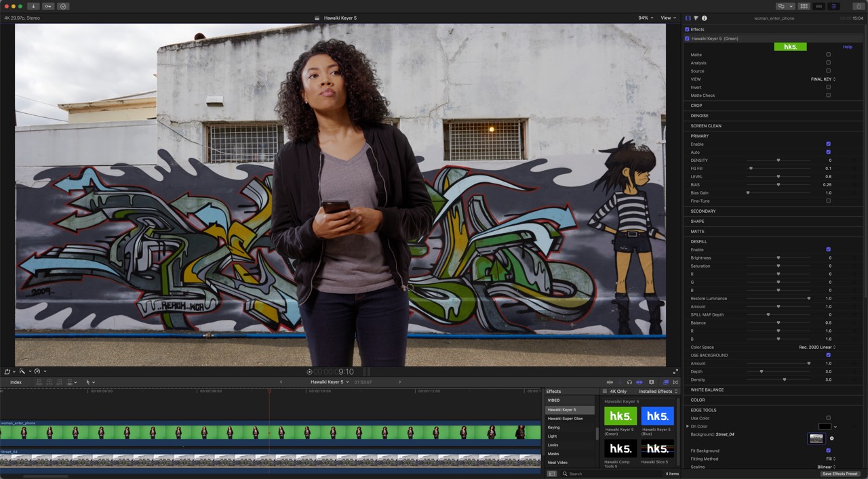Click the Share icon at top right

click(858, 6)
